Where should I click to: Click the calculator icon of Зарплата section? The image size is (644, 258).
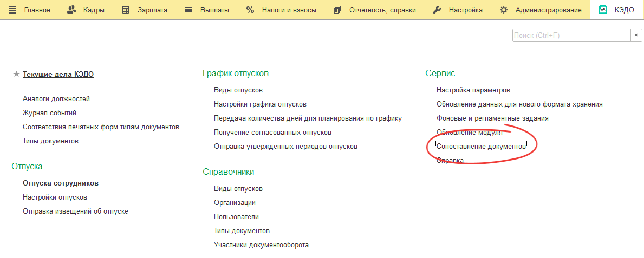coord(126,10)
